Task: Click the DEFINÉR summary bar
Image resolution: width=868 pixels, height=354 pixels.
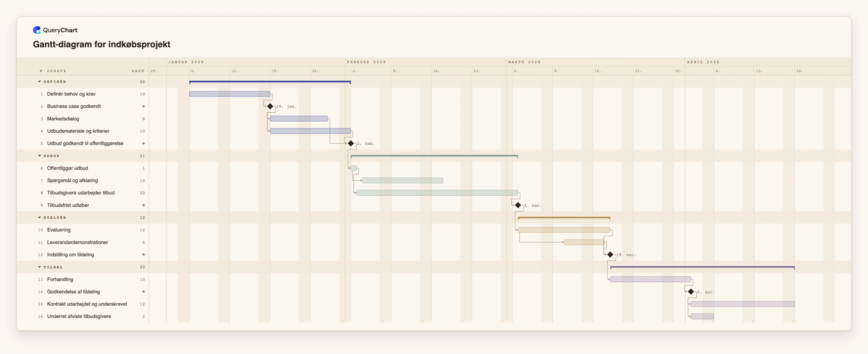Action: point(270,82)
